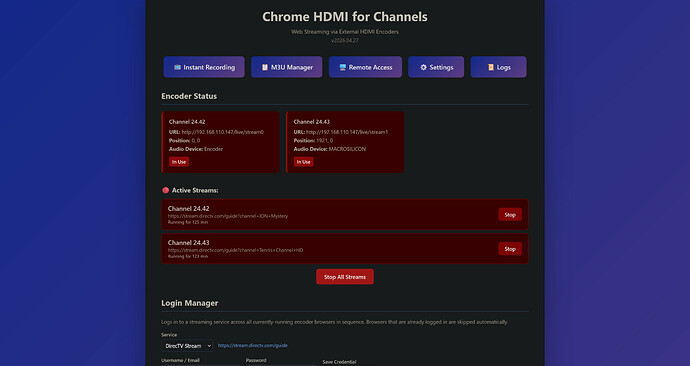Click the In Use badge on Channel 24.42 card
The image size is (690, 366).
click(x=179, y=162)
